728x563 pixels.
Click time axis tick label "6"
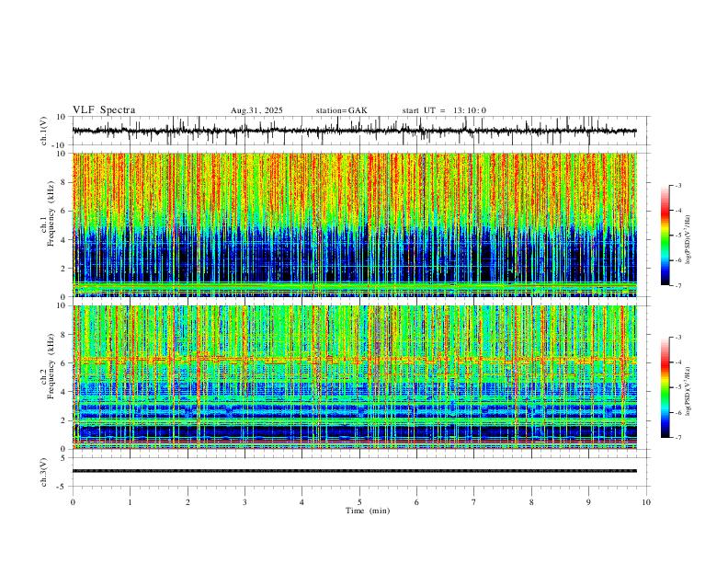[416, 502]
